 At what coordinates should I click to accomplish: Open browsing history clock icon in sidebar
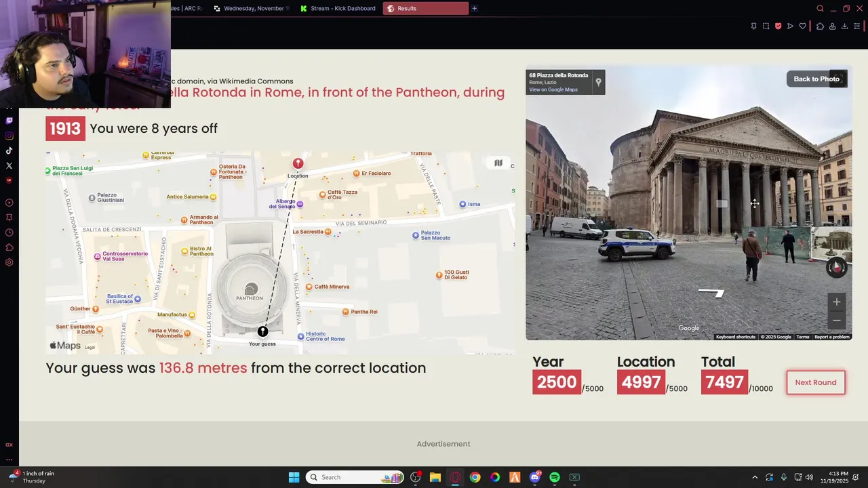click(x=9, y=232)
